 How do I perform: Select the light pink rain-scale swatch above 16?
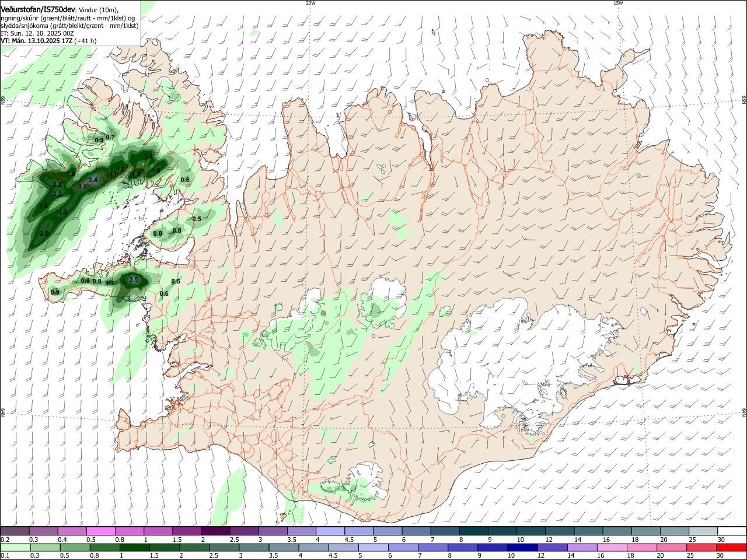pos(612,548)
